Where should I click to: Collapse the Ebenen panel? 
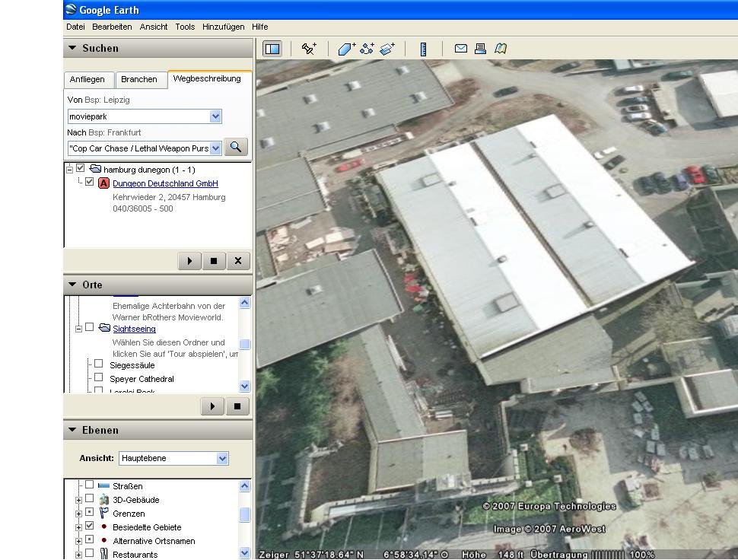(x=72, y=430)
